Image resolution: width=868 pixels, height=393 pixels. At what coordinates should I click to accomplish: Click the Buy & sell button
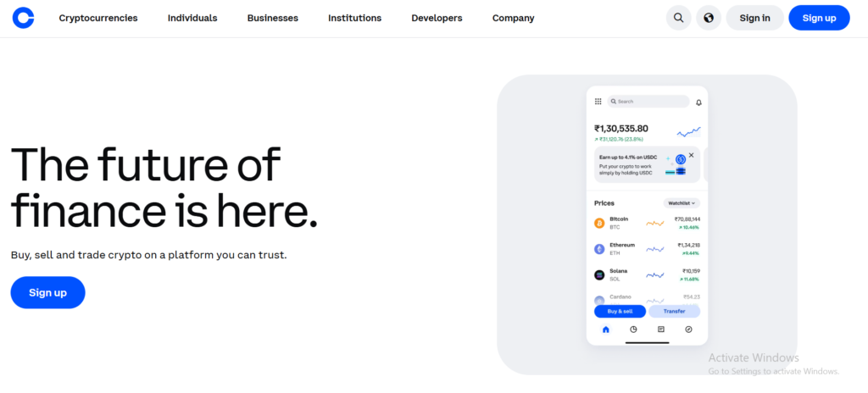pos(620,311)
